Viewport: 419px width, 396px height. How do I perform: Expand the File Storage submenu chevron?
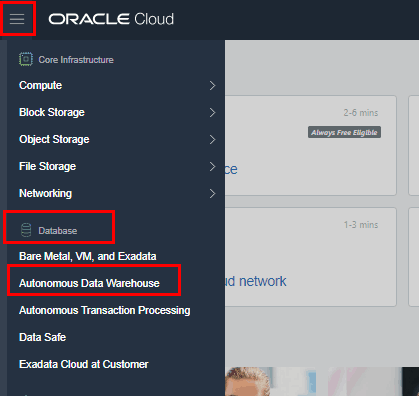212,166
